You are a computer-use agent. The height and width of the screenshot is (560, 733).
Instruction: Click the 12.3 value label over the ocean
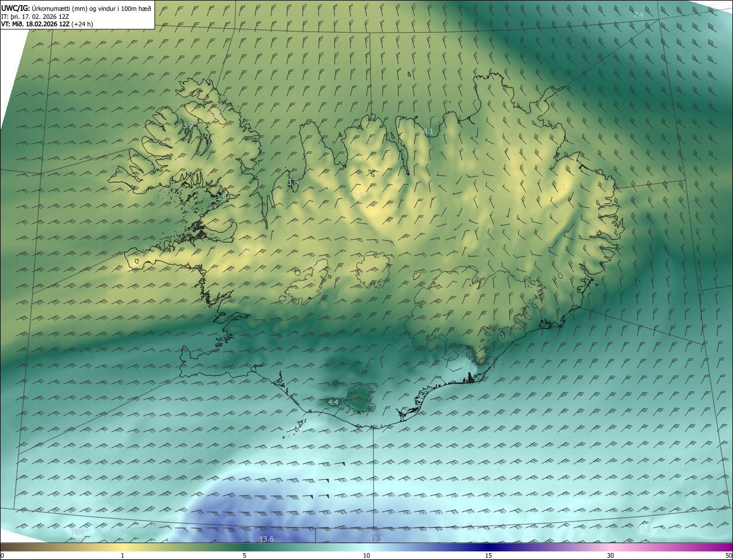click(x=376, y=539)
